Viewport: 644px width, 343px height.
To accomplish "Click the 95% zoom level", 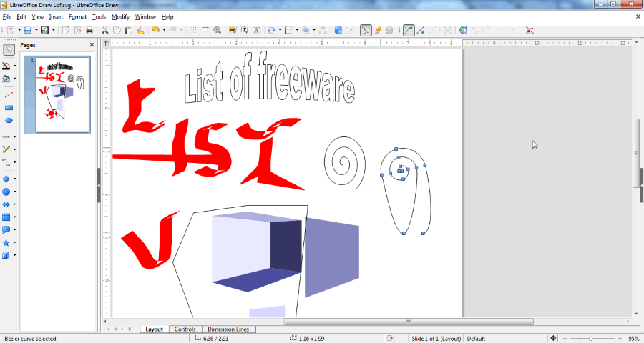I will 633,339.
